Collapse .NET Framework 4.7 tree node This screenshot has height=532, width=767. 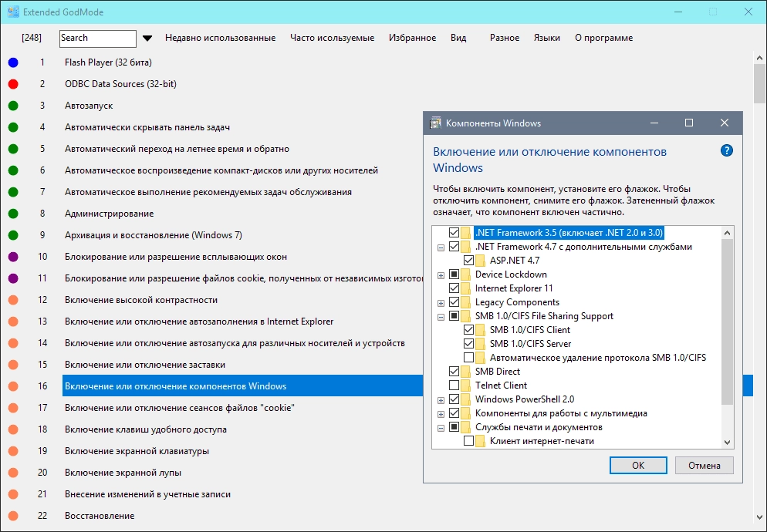[x=441, y=247]
